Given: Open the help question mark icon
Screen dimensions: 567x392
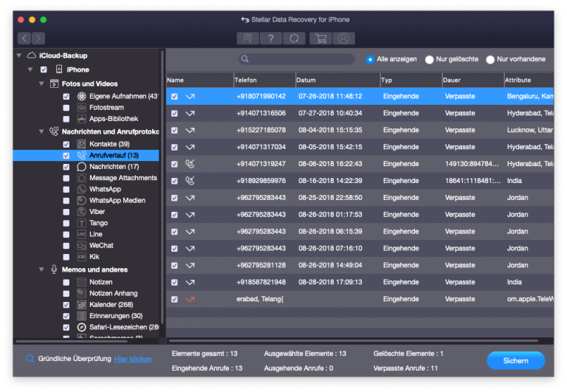Looking at the screenshot, I should [271, 38].
